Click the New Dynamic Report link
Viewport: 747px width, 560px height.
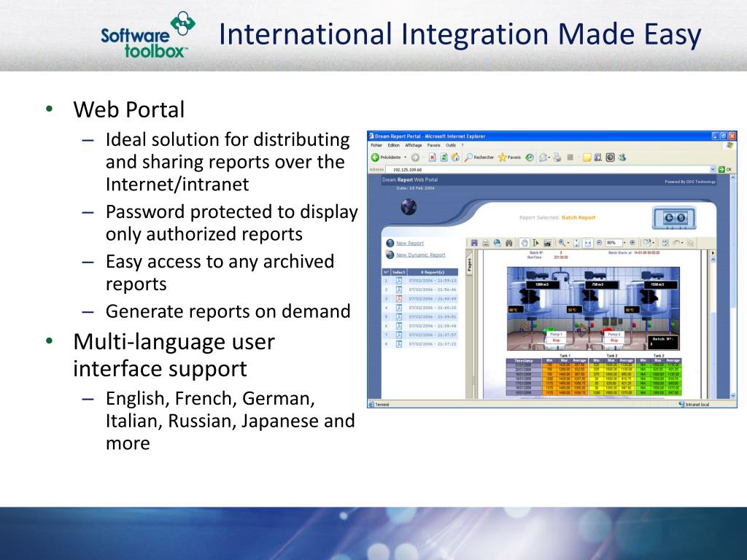[x=421, y=255]
